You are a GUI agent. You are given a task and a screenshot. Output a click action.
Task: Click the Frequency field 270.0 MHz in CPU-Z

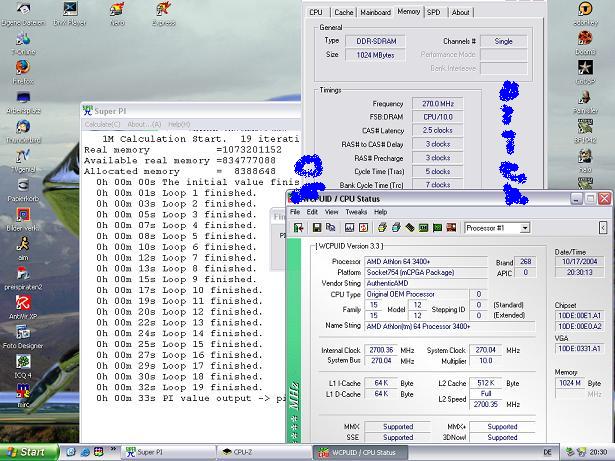438,104
